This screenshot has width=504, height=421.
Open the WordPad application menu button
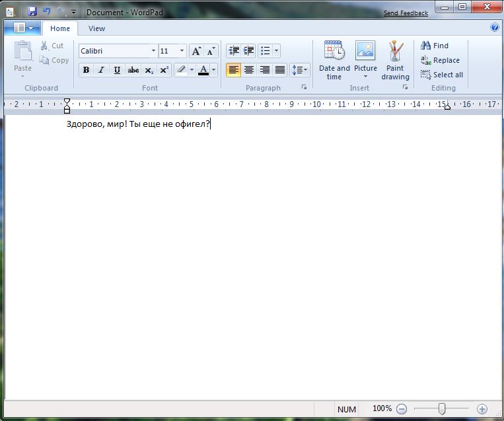pyautogui.click(x=23, y=28)
